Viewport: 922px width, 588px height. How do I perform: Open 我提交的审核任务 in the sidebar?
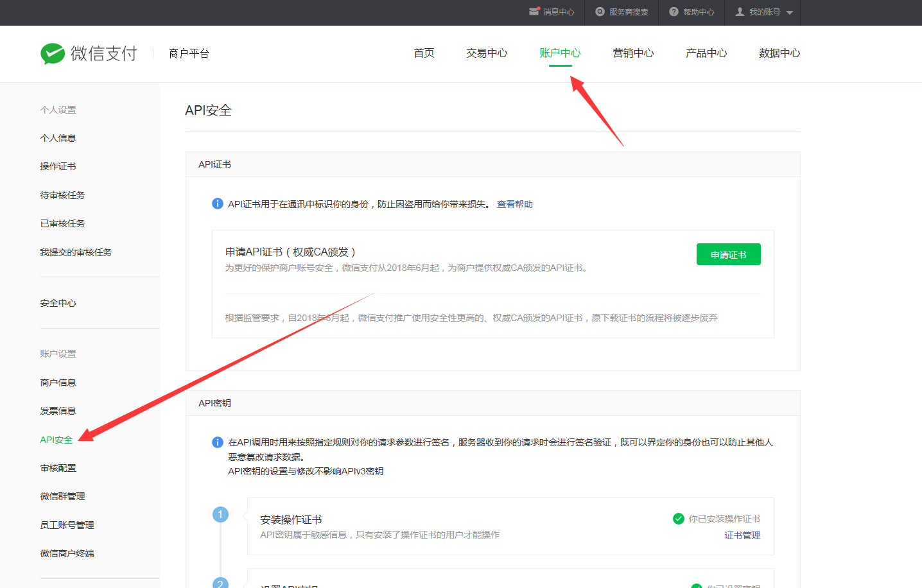76,252
